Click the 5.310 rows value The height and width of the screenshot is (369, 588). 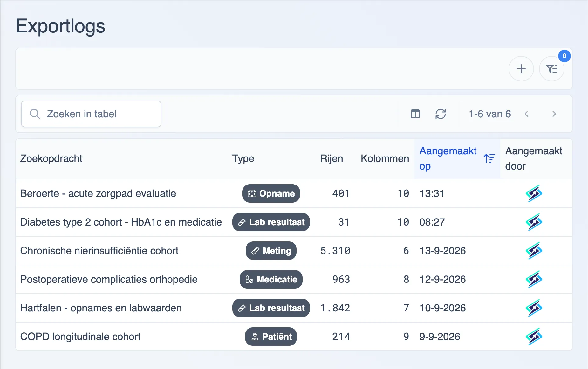pos(335,251)
